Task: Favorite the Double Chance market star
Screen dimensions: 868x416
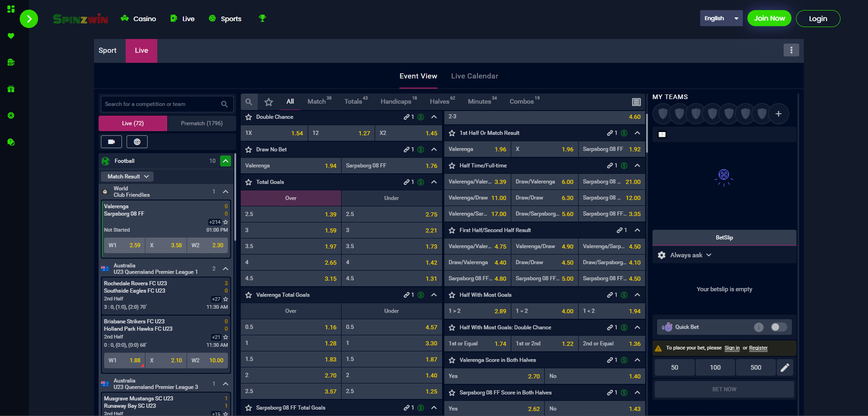Action: [x=249, y=117]
